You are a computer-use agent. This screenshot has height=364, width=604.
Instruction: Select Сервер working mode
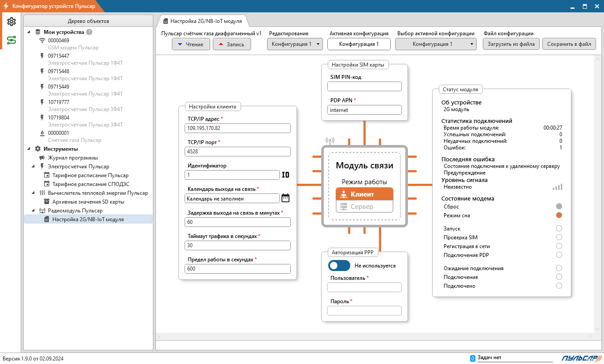click(364, 207)
